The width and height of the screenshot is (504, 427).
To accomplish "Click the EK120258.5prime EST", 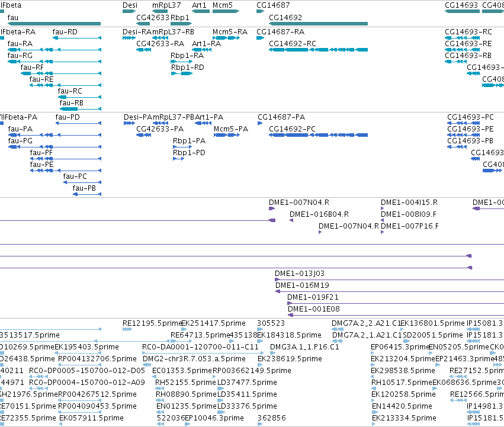I will pos(373,400).
